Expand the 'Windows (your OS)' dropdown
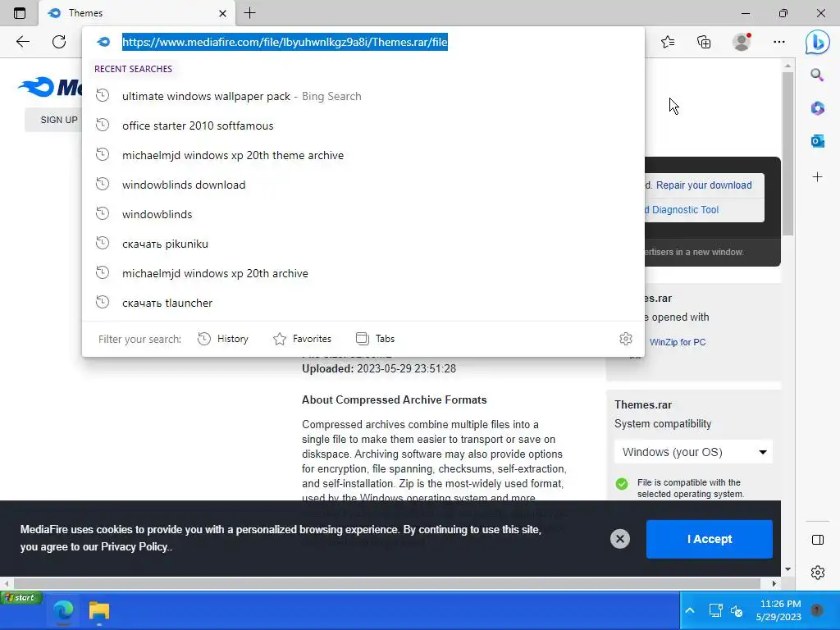This screenshot has width=840, height=630. point(693,452)
